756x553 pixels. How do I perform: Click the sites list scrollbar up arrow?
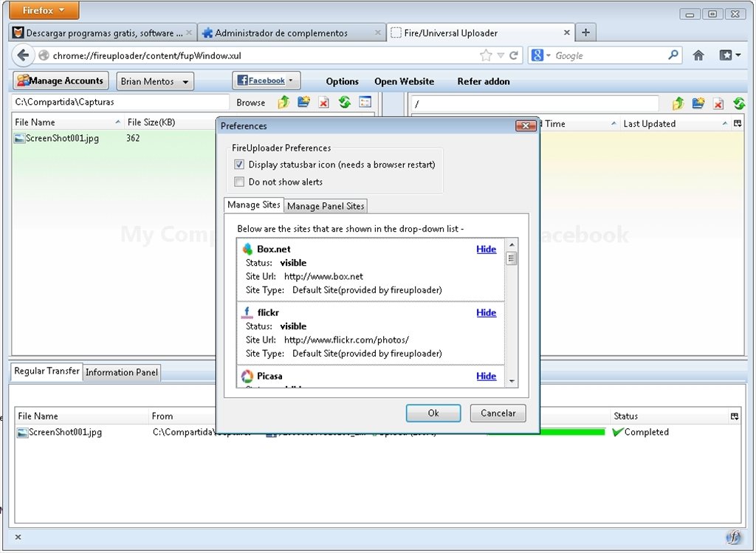512,244
